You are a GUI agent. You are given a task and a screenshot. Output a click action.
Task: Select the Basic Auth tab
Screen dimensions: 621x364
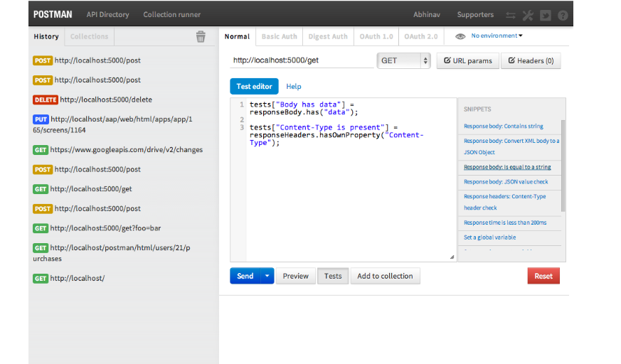pos(280,36)
